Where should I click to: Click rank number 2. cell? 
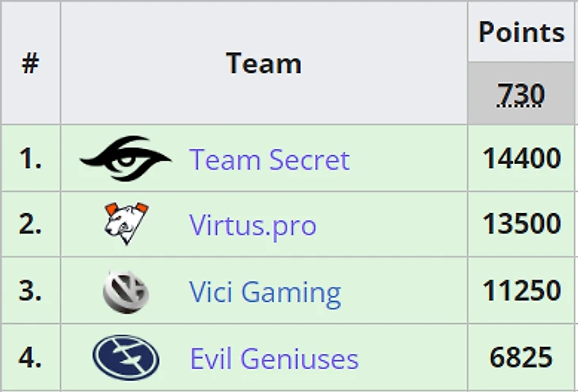click(x=30, y=225)
